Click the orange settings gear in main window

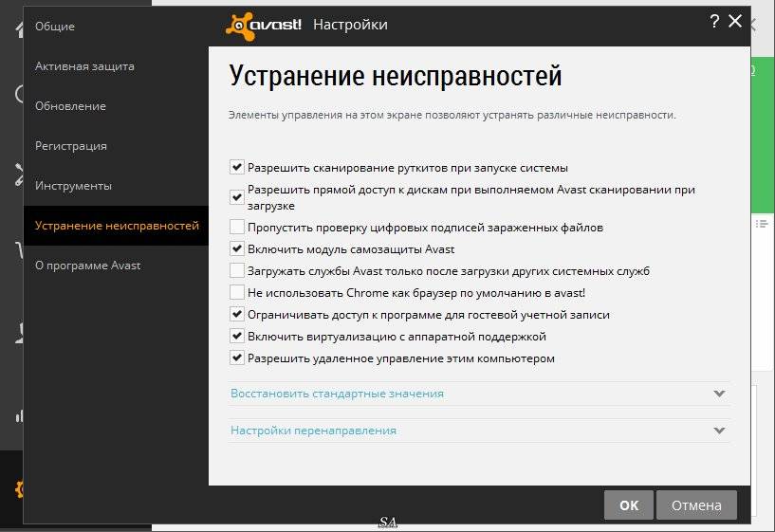(x=19, y=489)
